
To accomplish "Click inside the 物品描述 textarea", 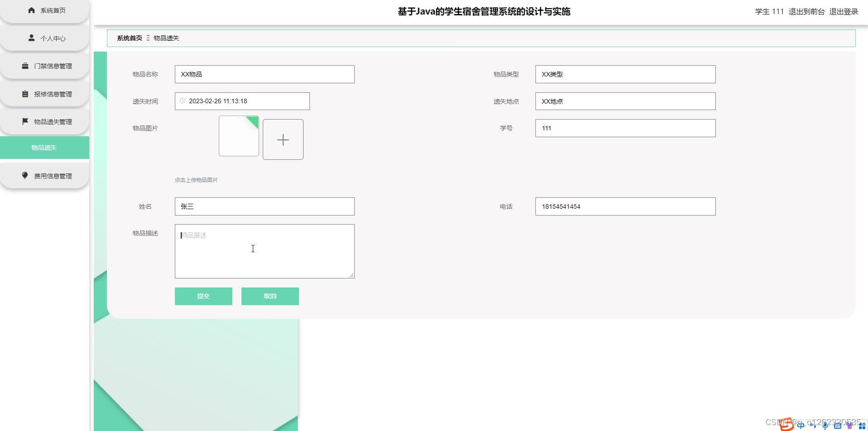I will pyautogui.click(x=265, y=251).
